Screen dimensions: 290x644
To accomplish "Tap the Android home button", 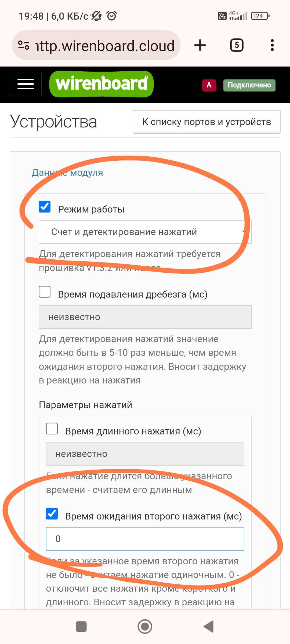I will pyautogui.click(x=145, y=627).
